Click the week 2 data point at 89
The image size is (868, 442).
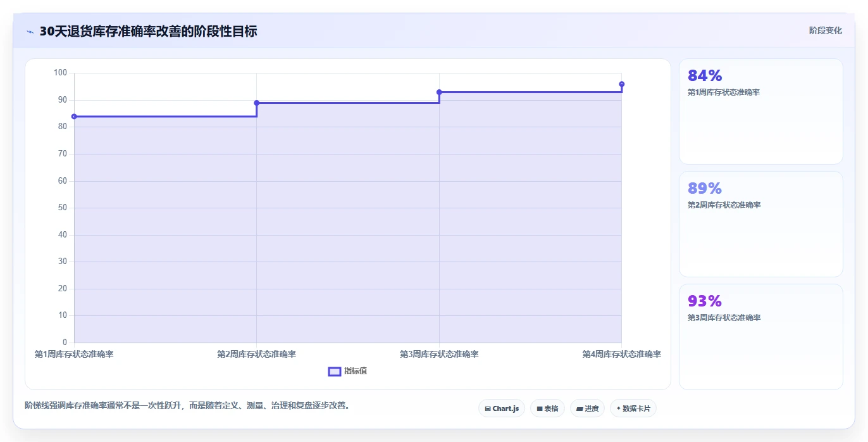click(x=256, y=103)
